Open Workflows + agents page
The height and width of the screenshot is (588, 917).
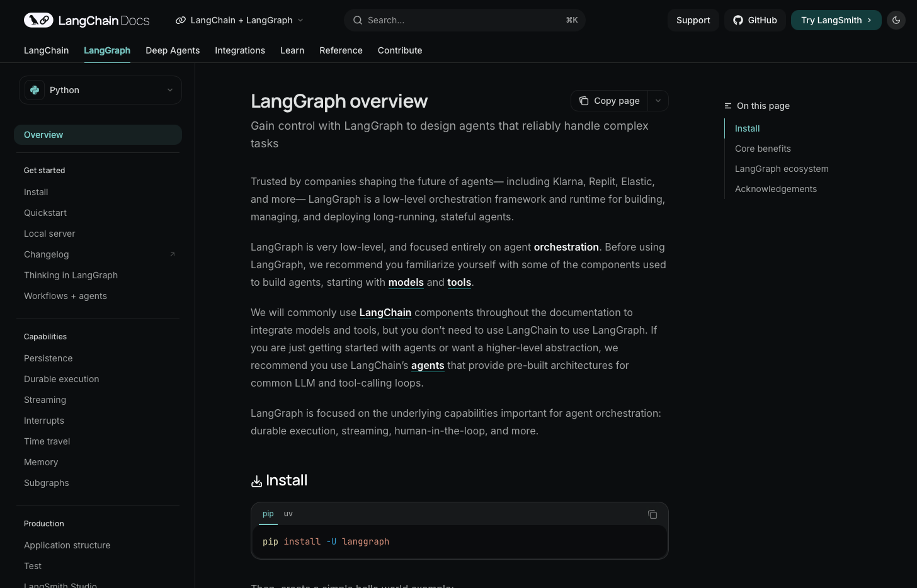[65, 296]
